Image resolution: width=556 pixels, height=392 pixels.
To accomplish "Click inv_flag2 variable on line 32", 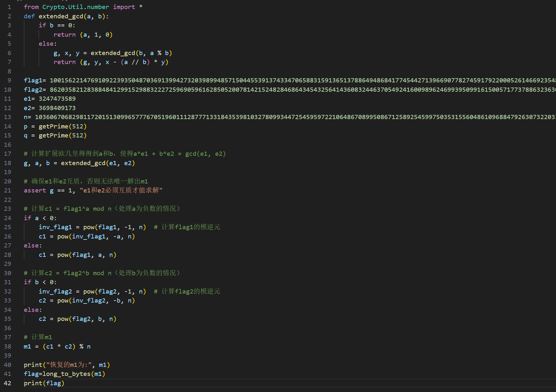I will 55,292.
